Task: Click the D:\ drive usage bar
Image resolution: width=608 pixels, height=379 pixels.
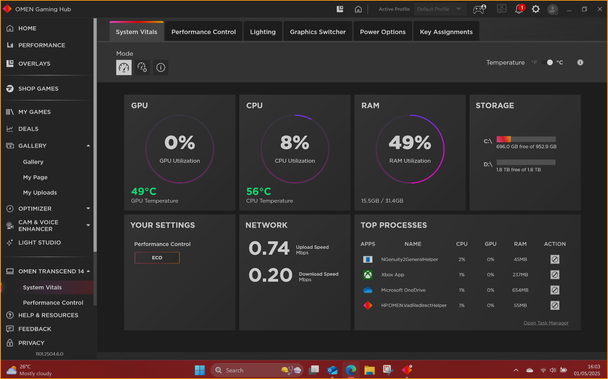Action: click(x=526, y=163)
